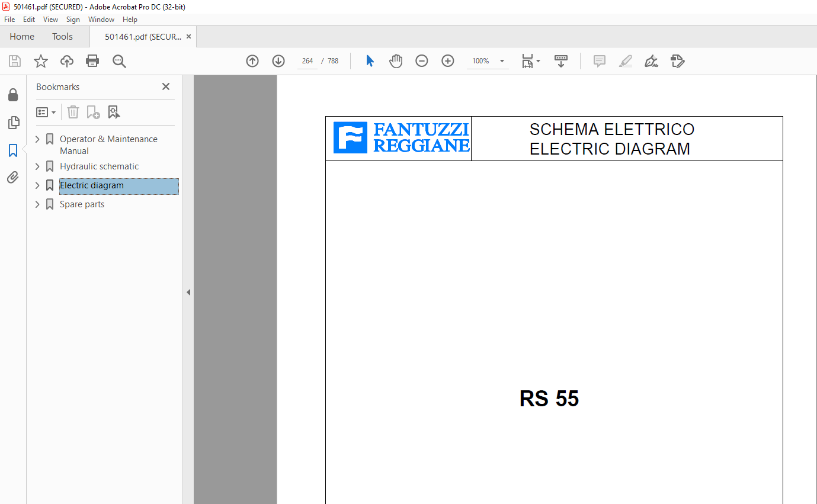817x504 pixels.
Task: Switch to the Tools tab
Action: click(62, 37)
